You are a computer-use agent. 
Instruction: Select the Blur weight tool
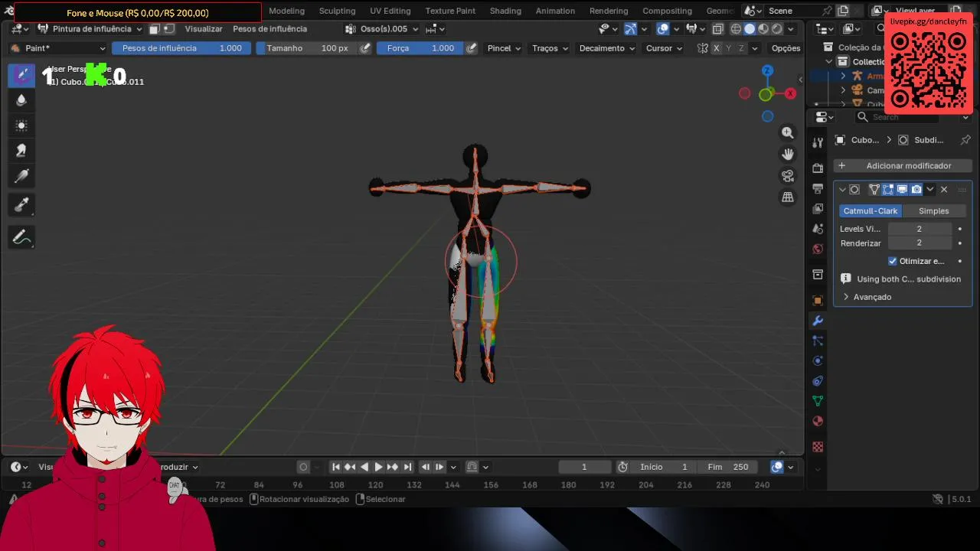[21, 100]
